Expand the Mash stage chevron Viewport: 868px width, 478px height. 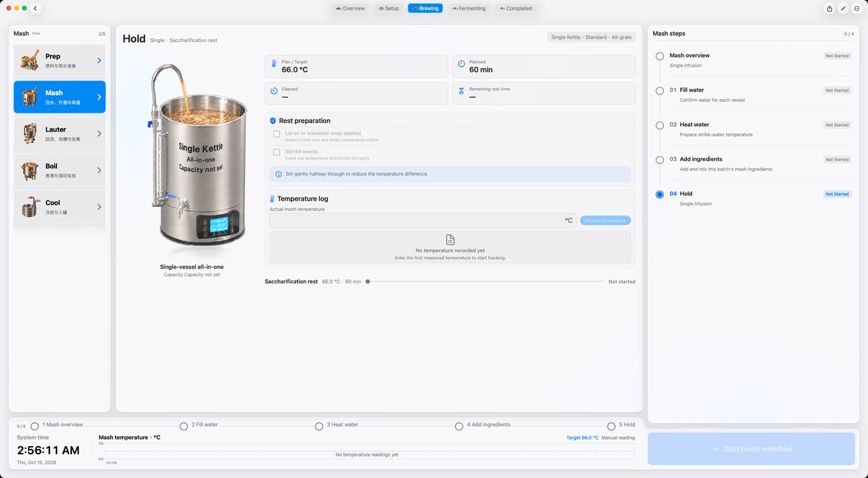pyautogui.click(x=99, y=97)
